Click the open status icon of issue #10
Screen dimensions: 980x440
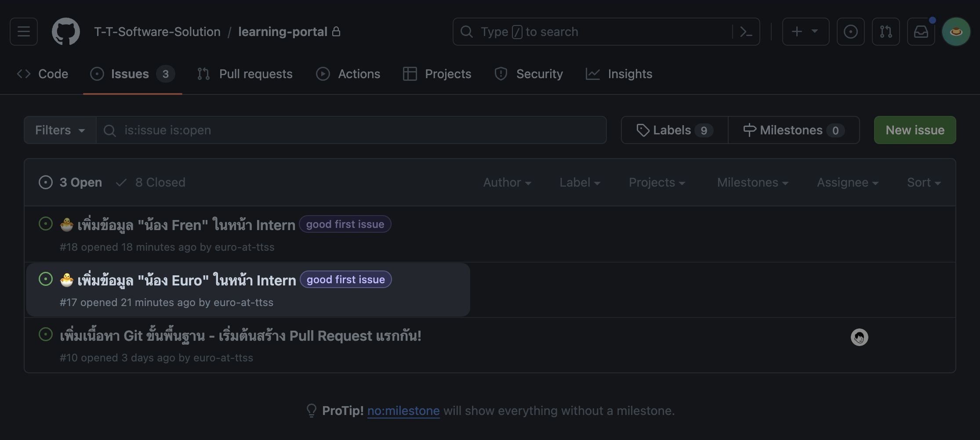tap(46, 334)
